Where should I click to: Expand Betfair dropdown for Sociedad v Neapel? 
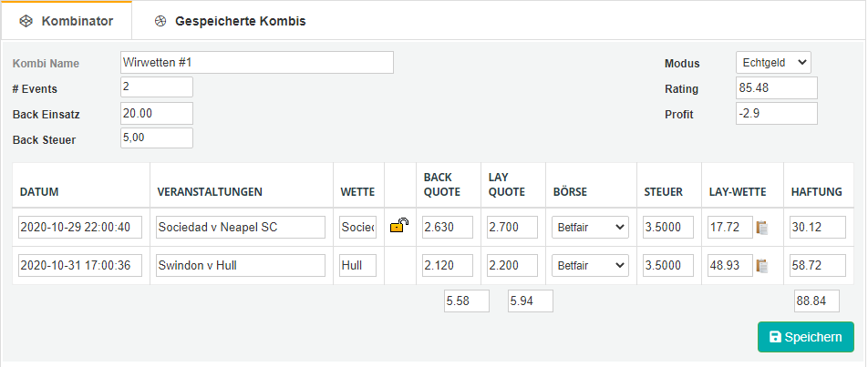pyautogui.click(x=590, y=227)
